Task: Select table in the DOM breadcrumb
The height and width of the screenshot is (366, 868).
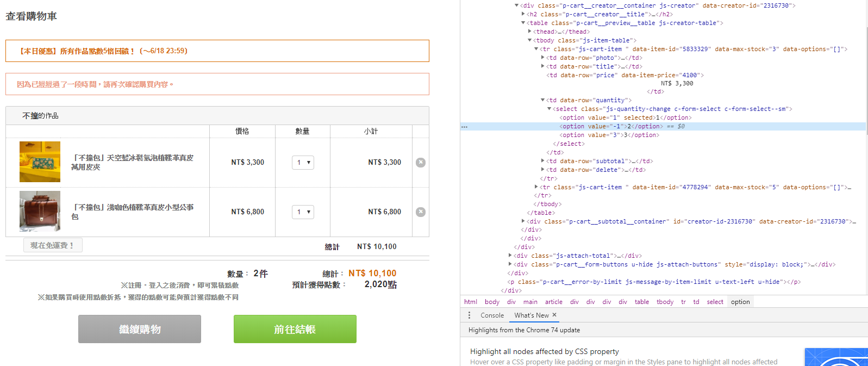Action: point(642,302)
